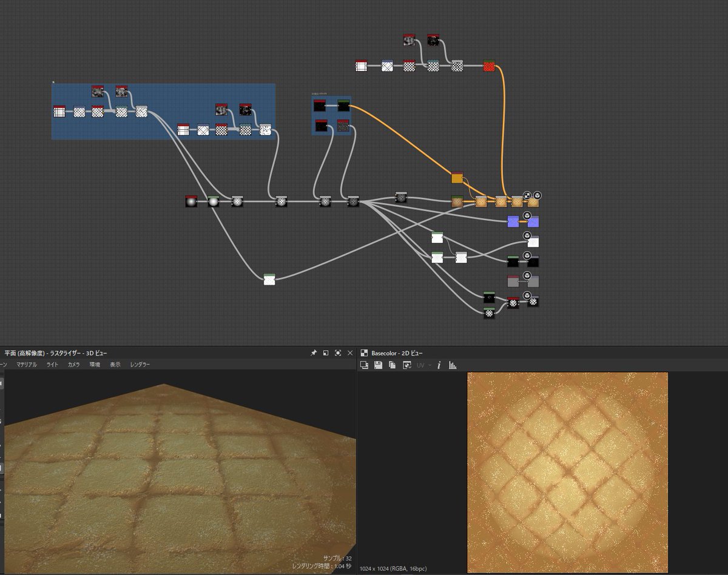Viewport: 728px width, 575px height.
Task: Open the ライト menu in 3D view
Action: 53,365
